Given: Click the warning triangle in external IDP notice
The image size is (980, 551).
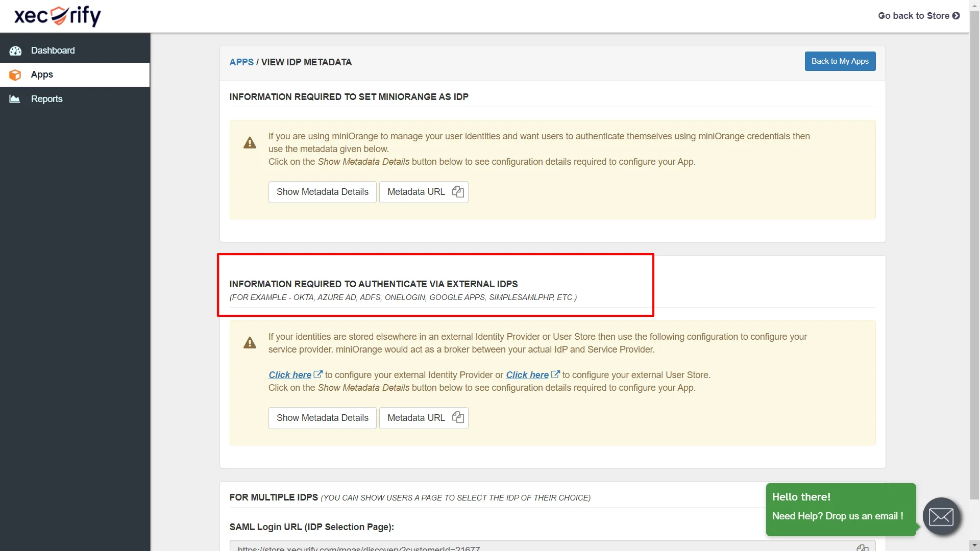Looking at the screenshot, I should coord(249,342).
